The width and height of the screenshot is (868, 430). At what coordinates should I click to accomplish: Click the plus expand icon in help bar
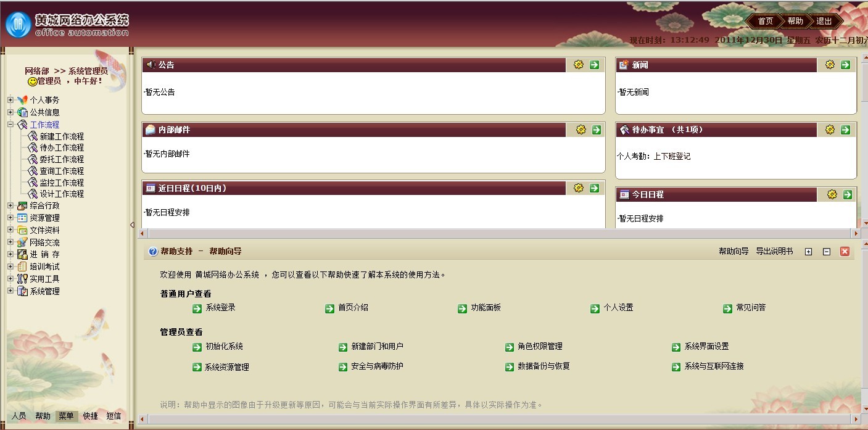pyautogui.click(x=808, y=252)
